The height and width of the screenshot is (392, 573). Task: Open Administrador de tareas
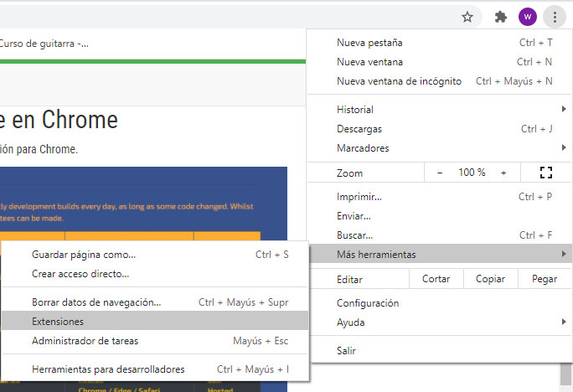pos(155,341)
